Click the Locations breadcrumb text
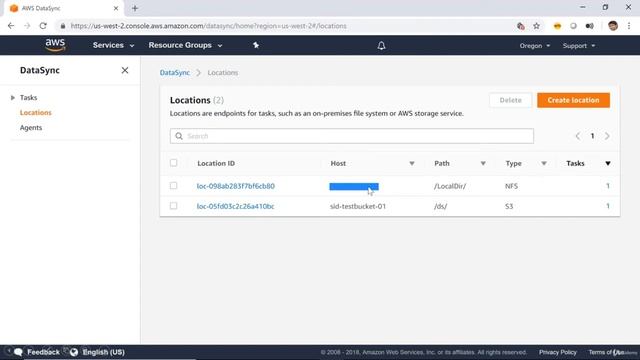Image resolution: width=640 pixels, height=360 pixels. click(x=222, y=73)
